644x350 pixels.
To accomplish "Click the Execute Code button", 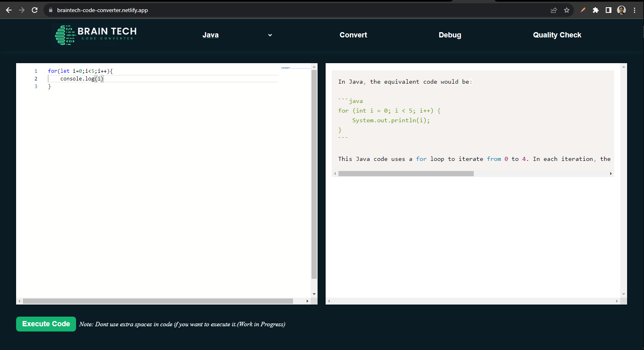I will coord(46,324).
